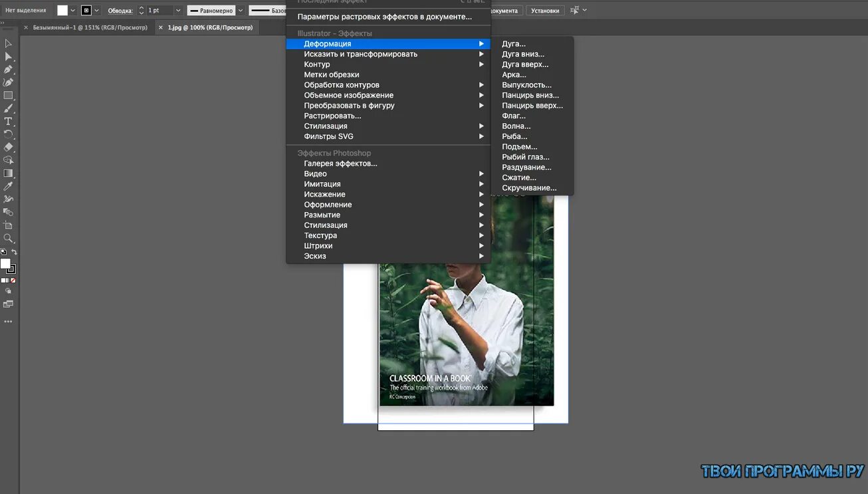Click the Установки button
The width and height of the screenshot is (868, 494).
pos(545,11)
